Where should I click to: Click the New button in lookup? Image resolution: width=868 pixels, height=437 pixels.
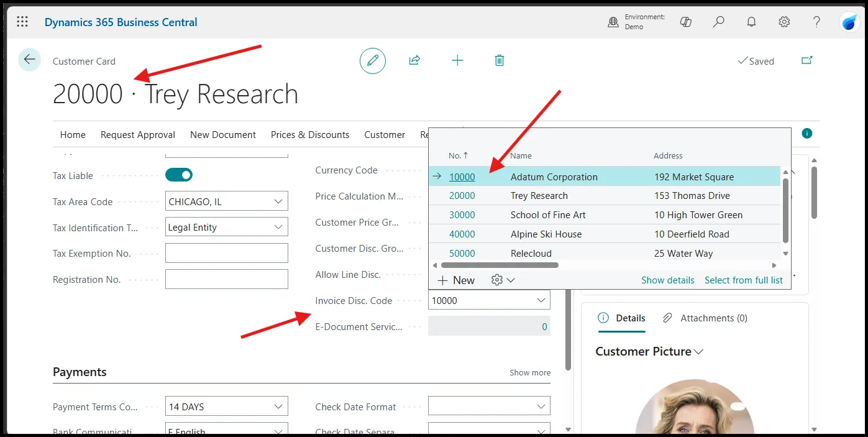(456, 280)
